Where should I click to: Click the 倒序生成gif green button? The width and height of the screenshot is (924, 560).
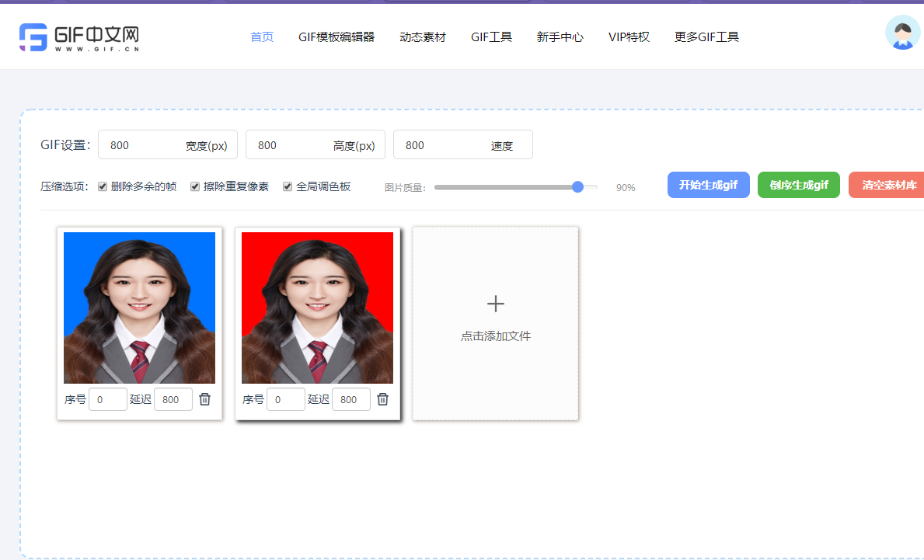tap(798, 184)
